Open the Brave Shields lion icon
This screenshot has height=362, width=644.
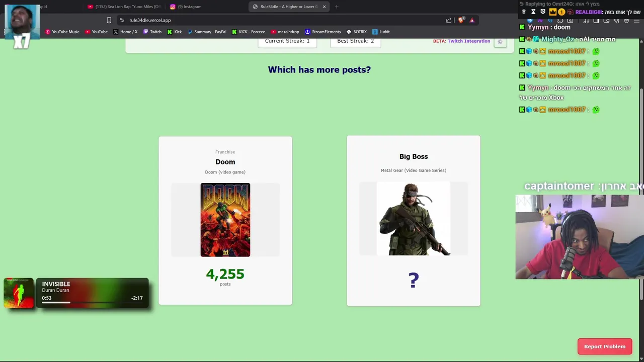461,20
